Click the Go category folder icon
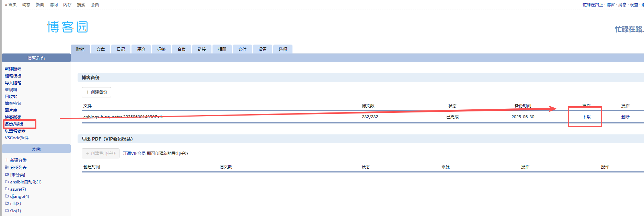644x216 pixels. pos(7,211)
